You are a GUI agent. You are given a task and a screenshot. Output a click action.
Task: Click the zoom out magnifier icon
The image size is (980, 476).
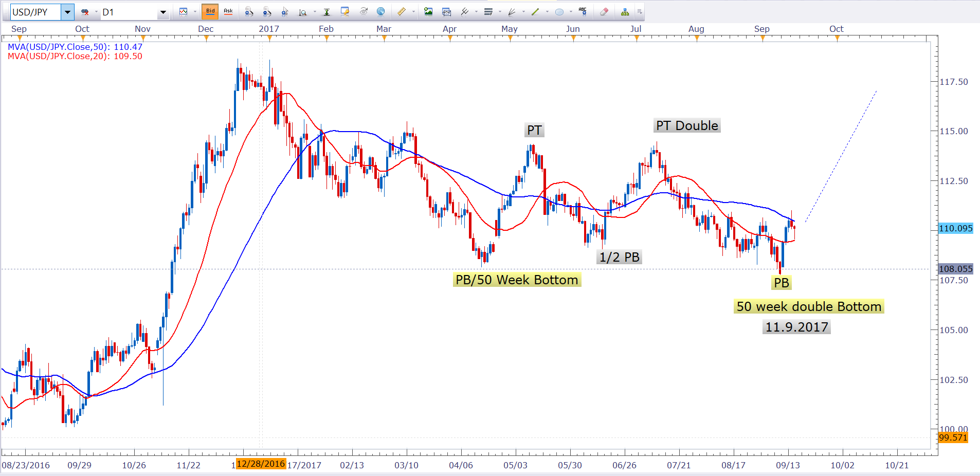[266, 12]
